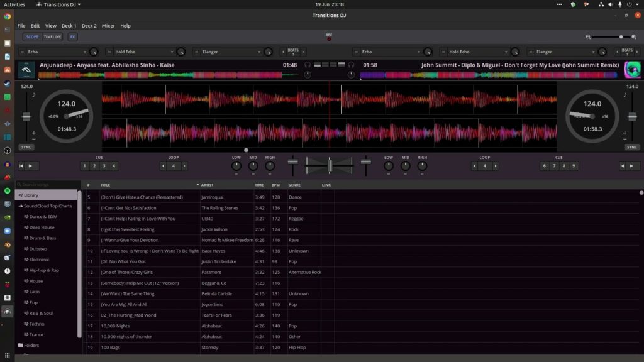Click the REC record button
The height and width of the screenshot is (362, 644).
pyautogui.click(x=328, y=39)
